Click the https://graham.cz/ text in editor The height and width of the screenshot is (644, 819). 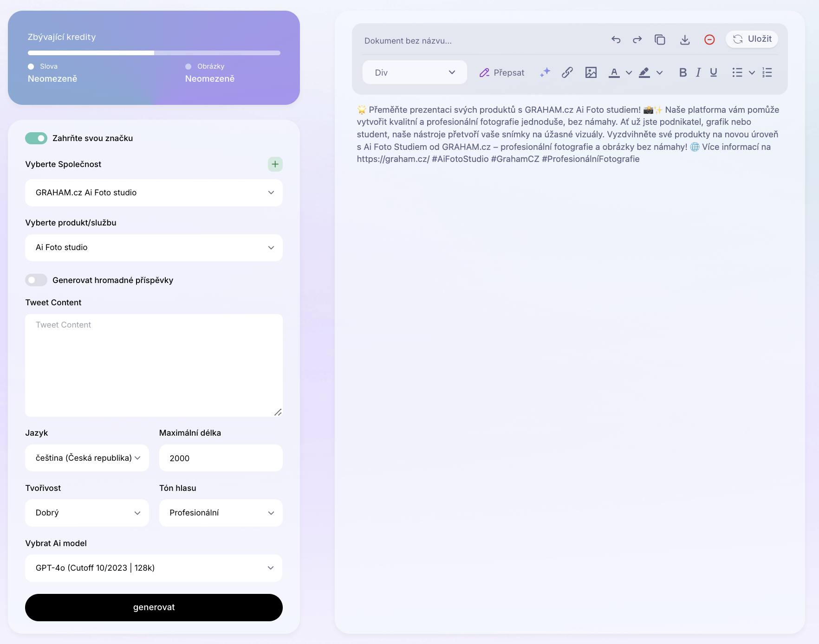coord(393,159)
